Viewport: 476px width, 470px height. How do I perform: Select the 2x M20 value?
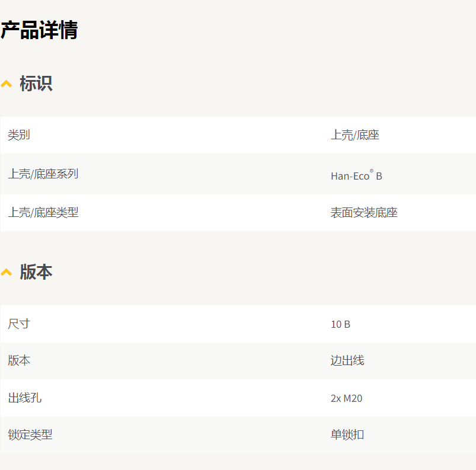(x=346, y=398)
